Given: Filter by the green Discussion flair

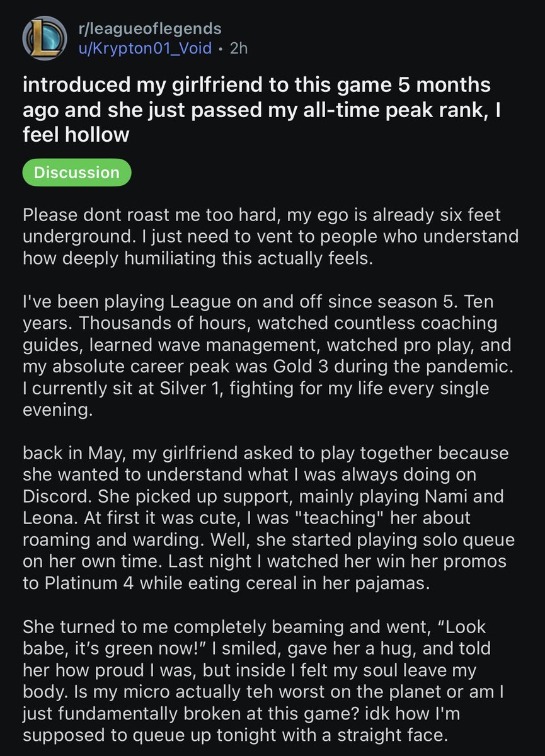Looking at the screenshot, I should coord(76,173).
